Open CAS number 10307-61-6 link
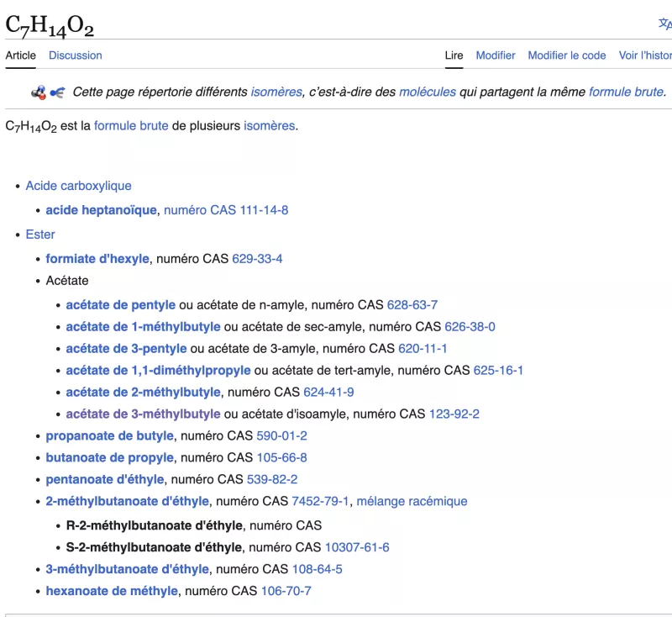 click(x=357, y=547)
